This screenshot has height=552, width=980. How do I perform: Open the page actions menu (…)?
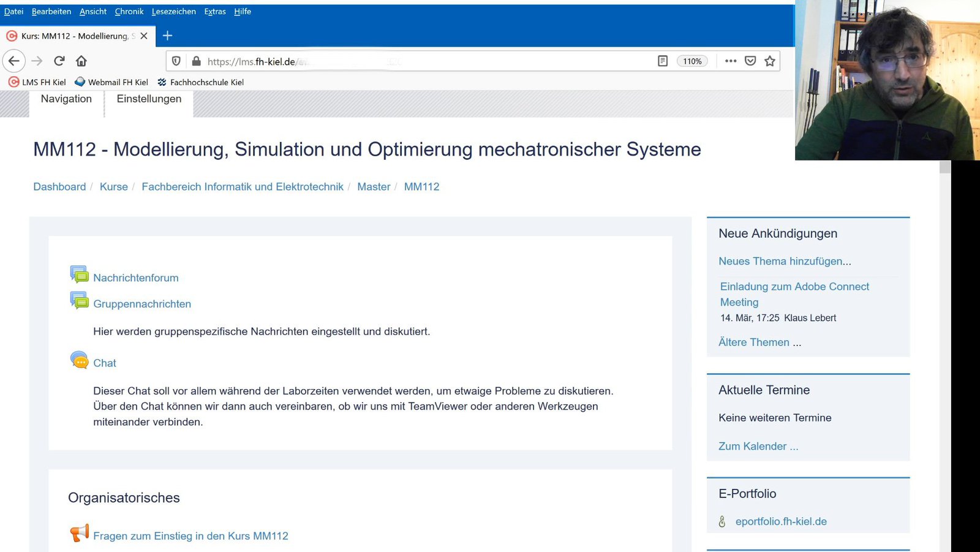click(x=730, y=61)
